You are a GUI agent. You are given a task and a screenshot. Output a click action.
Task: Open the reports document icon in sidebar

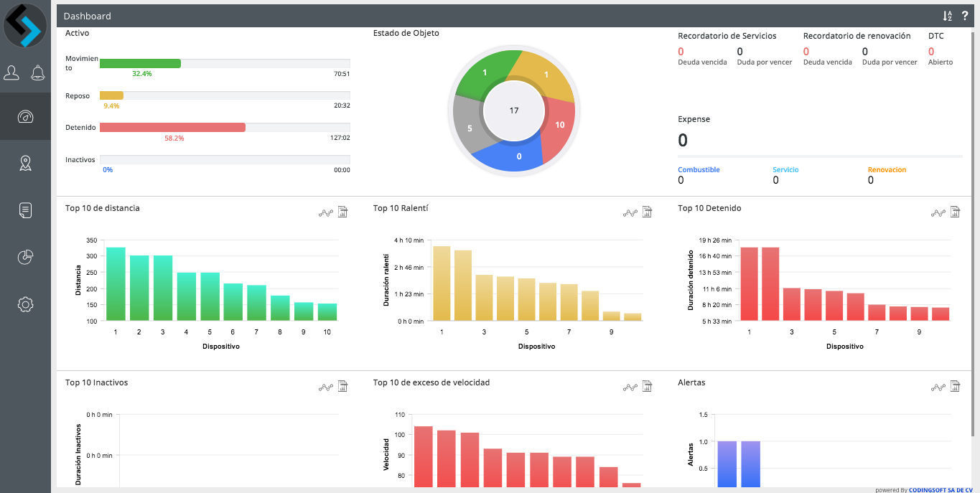[25, 210]
